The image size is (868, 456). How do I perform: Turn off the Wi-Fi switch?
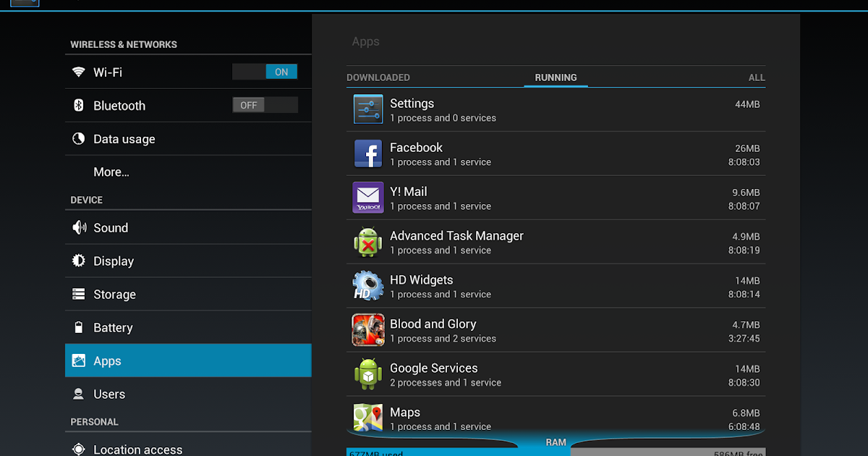(265, 72)
